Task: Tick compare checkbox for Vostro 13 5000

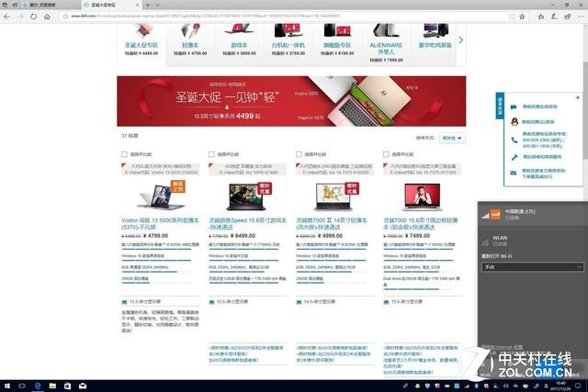Action: tap(124, 154)
